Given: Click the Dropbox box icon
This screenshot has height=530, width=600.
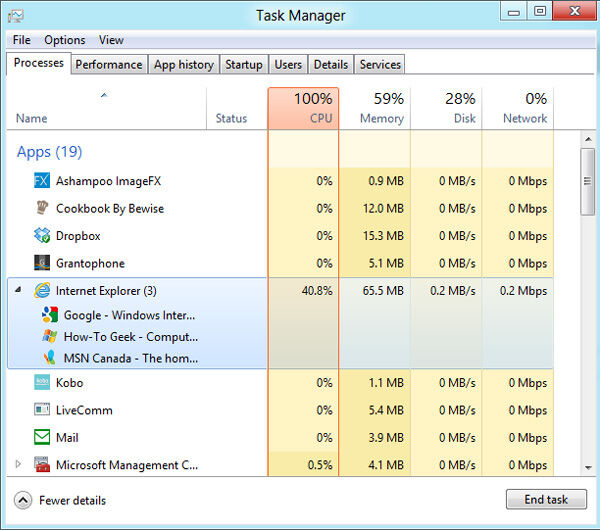Looking at the screenshot, I should click(42, 236).
